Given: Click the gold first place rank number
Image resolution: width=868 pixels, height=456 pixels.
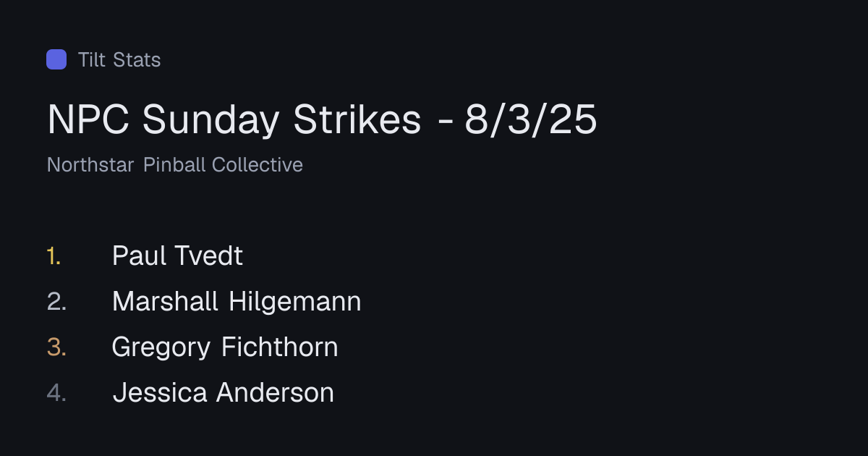Looking at the screenshot, I should [54, 256].
